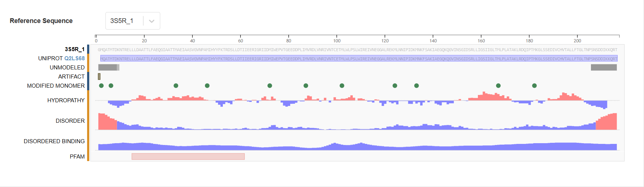Click the modified monomer dot near position 87
644x187 pixels.
[x=306, y=86]
